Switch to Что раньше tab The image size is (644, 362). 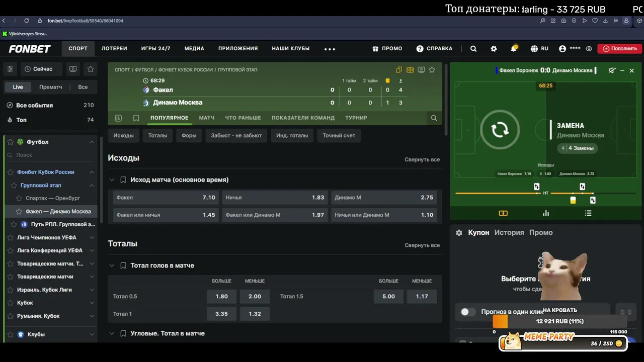(243, 118)
